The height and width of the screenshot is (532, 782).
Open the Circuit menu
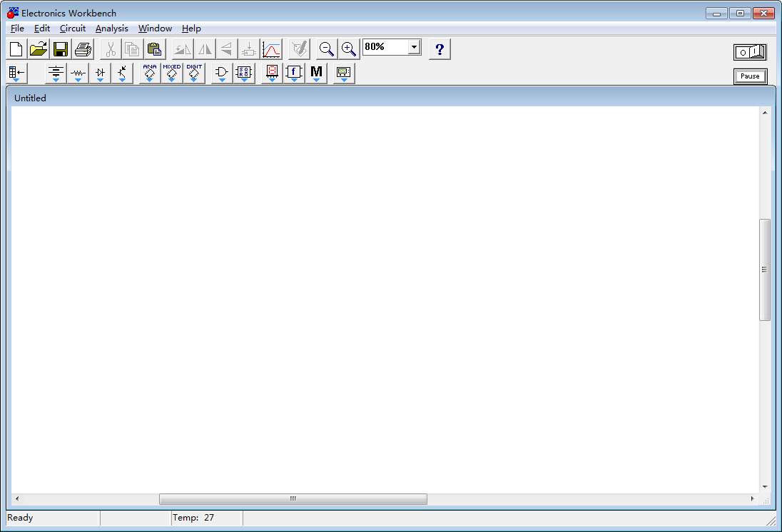[x=73, y=29]
